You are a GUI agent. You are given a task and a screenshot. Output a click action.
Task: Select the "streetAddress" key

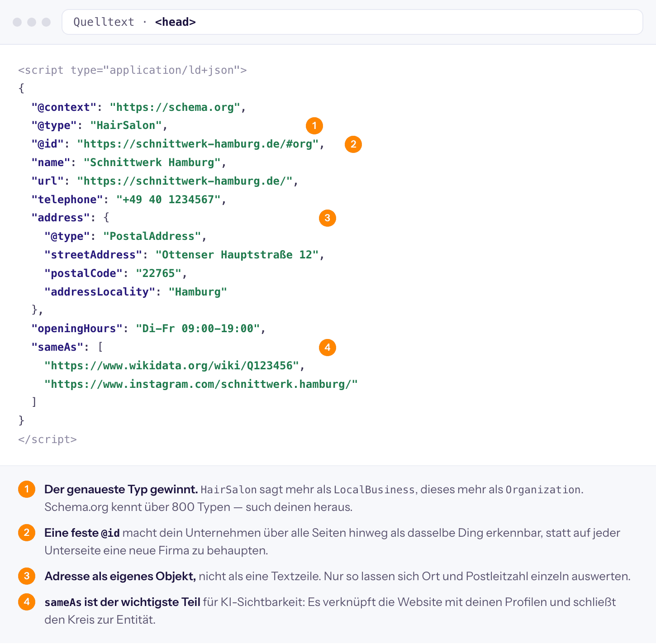point(93,255)
